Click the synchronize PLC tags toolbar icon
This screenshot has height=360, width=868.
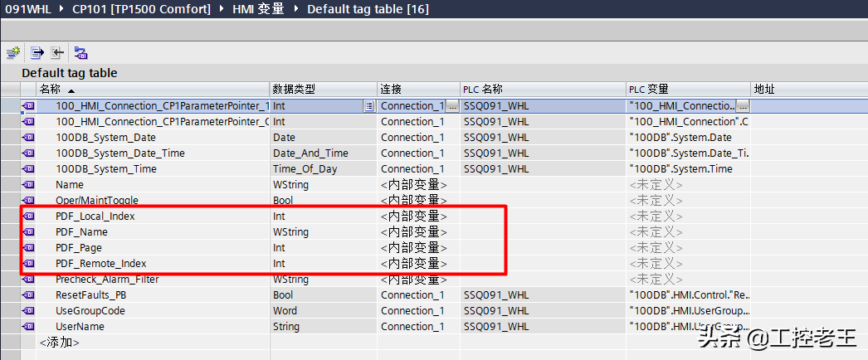click(x=80, y=53)
